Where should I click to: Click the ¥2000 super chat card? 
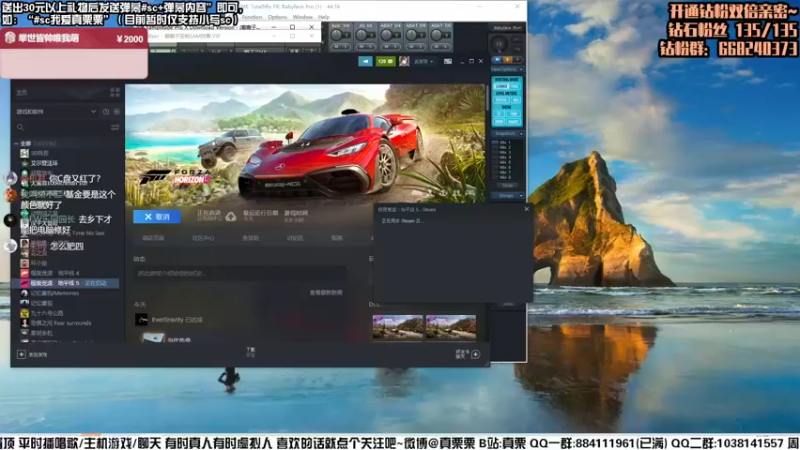(74, 53)
